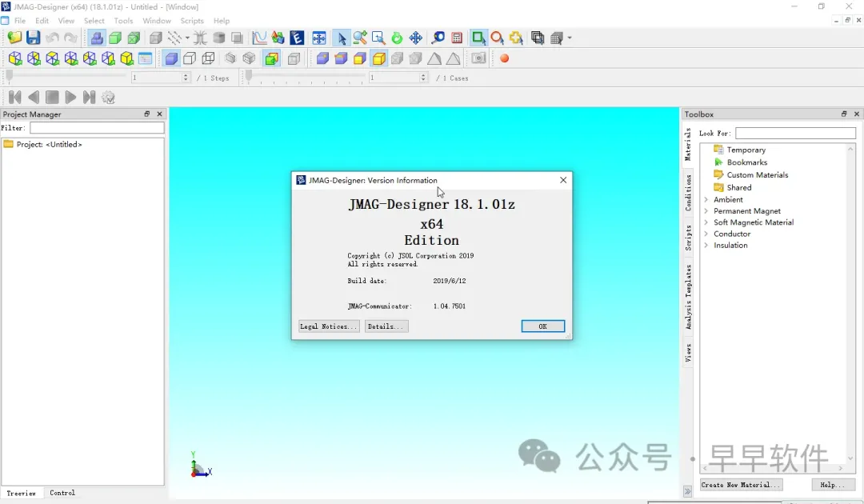Click the flux lines toolbar icon
This screenshot has width=864, height=504.
(x=200, y=38)
